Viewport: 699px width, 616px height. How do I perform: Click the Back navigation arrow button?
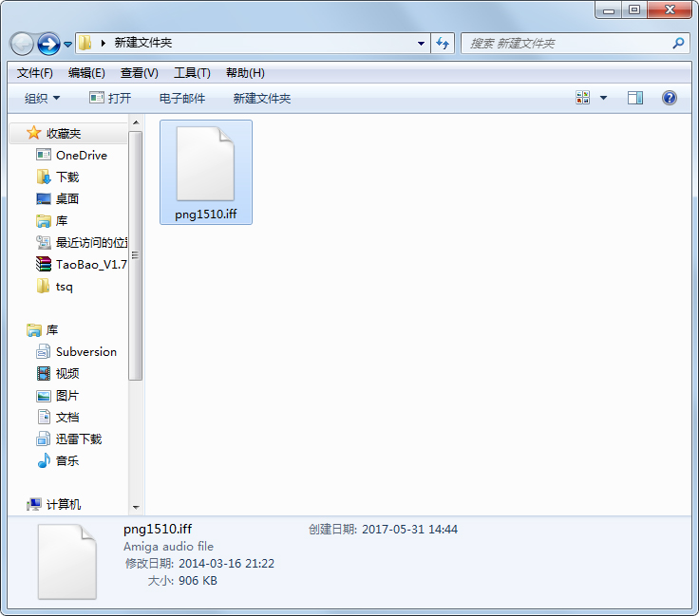coord(21,44)
